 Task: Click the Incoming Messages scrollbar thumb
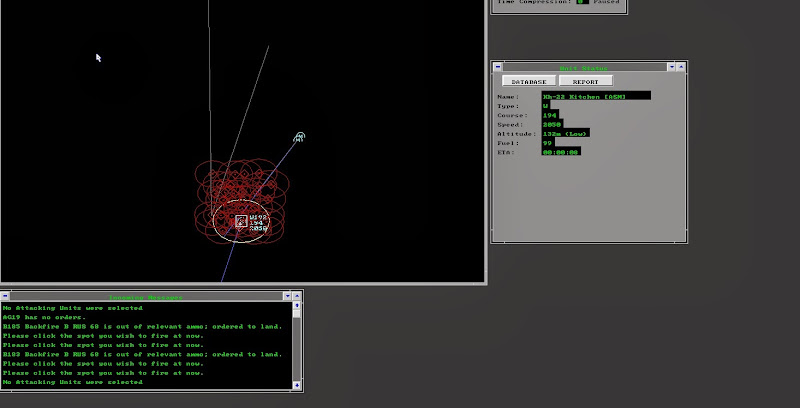click(297, 313)
